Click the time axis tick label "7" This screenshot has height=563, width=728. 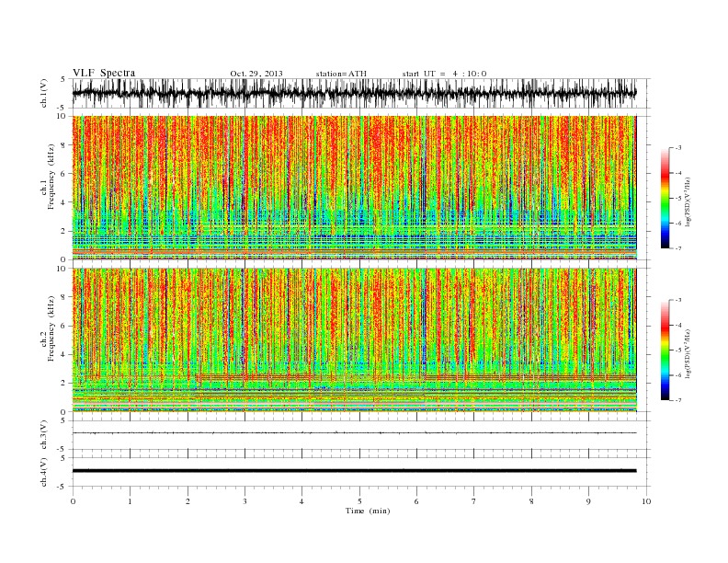(x=474, y=501)
